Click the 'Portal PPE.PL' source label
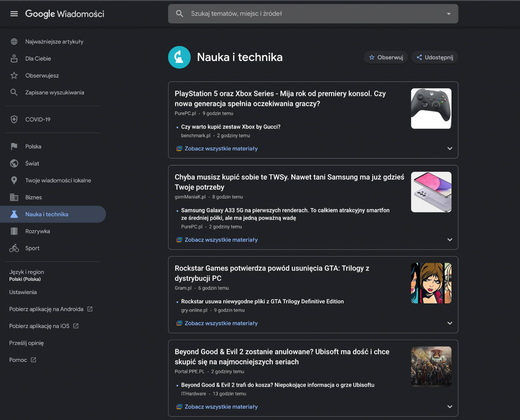This screenshot has width=520, height=420. coord(189,371)
